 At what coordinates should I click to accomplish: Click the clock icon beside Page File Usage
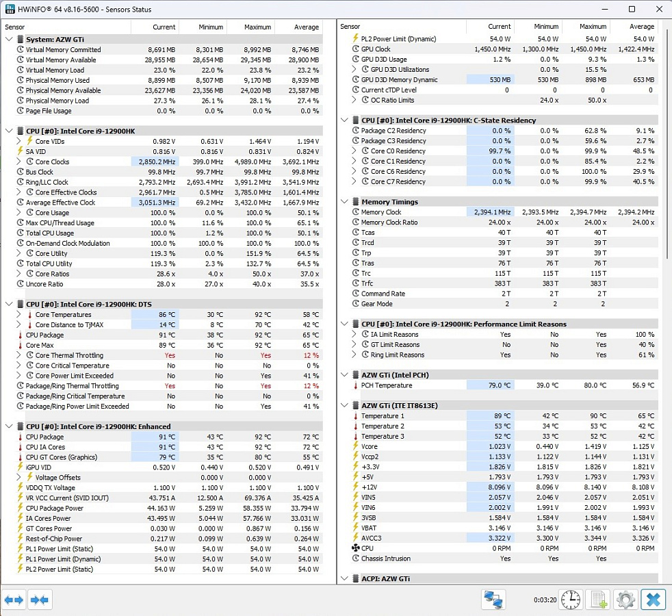[x=20, y=111]
